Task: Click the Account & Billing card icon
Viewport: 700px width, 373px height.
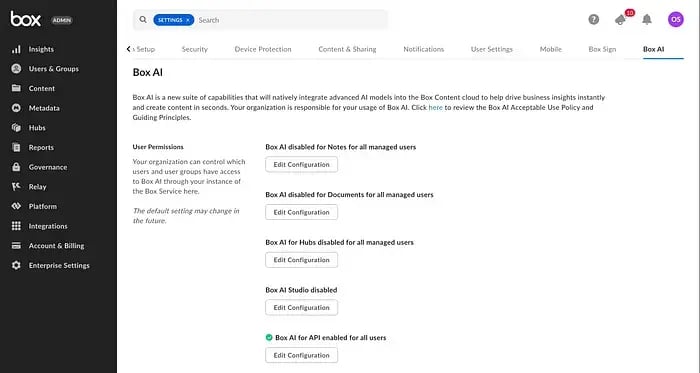Action: 16,245
